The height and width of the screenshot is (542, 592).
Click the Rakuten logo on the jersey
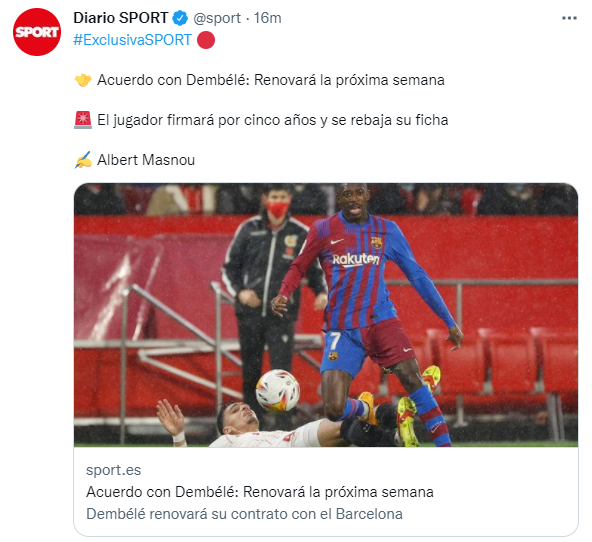click(355, 259)
